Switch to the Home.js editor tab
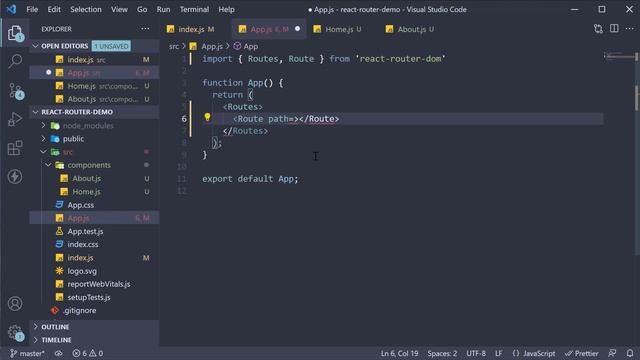The image size is (640, 360). 343,29
